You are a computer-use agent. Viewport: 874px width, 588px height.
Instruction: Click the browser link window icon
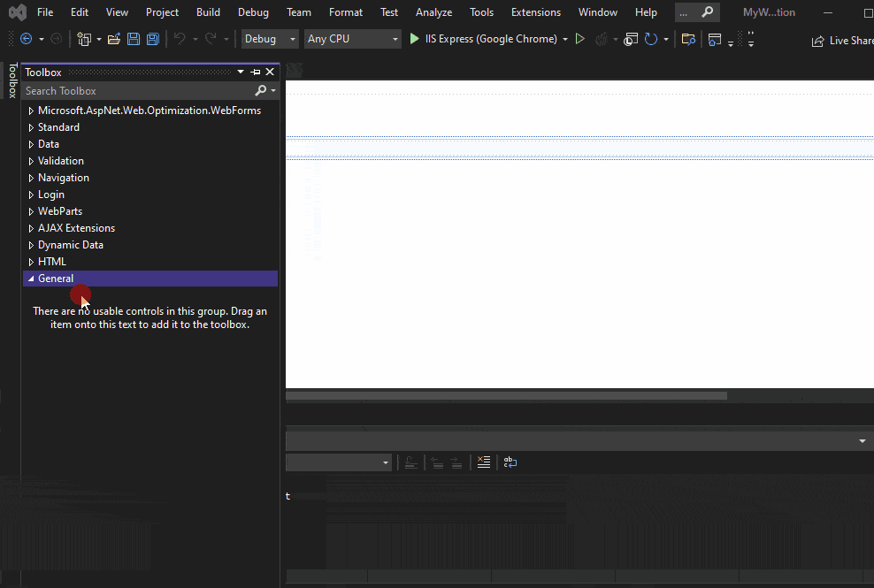click(631, 39)
